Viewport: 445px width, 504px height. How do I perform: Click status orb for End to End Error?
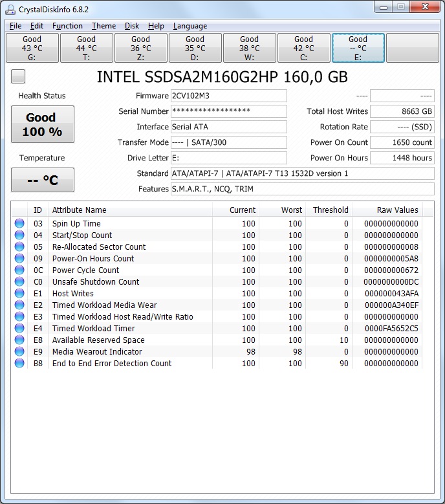click(19, 363)
